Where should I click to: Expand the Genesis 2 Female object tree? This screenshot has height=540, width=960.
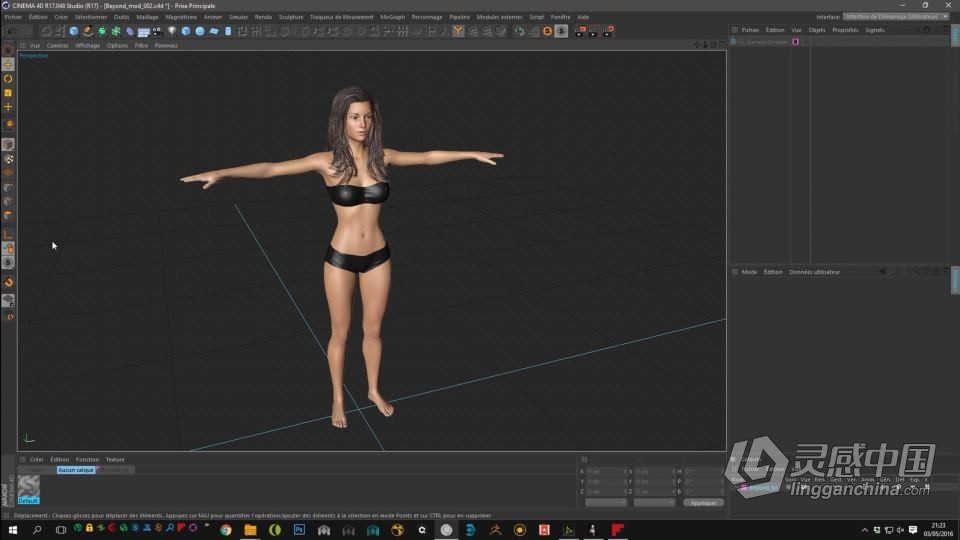(x=733, y=42)
